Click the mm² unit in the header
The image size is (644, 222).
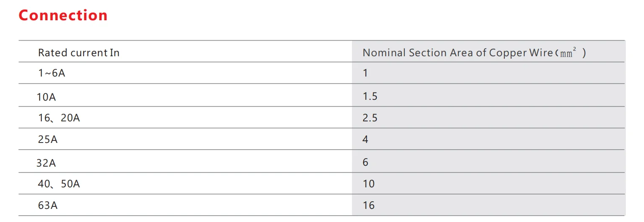pyautogui.click(x=568, y=53)
